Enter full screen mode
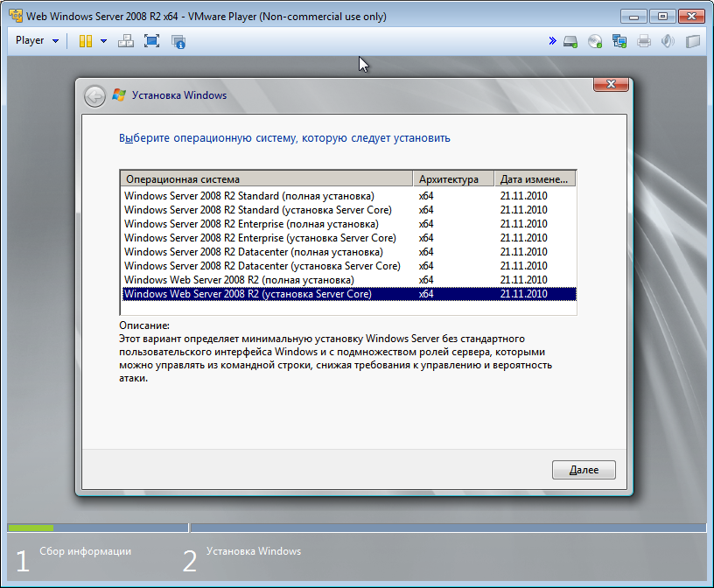 coord(151,41)
